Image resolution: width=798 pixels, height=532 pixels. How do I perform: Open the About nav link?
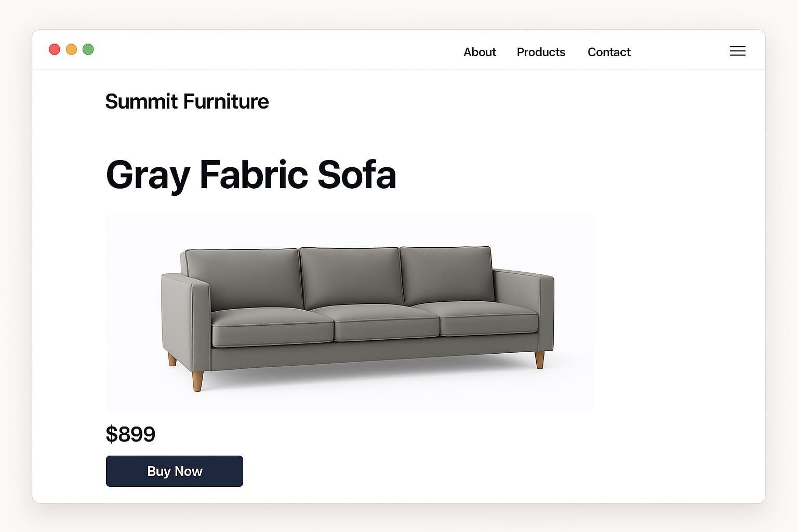pyautogui.click(x=480, y=52)
